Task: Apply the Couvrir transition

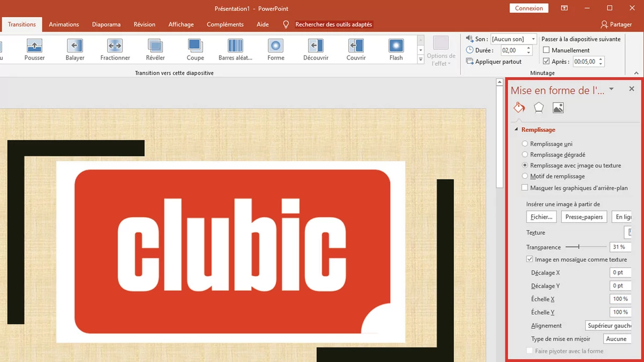Action: (356, 50)
